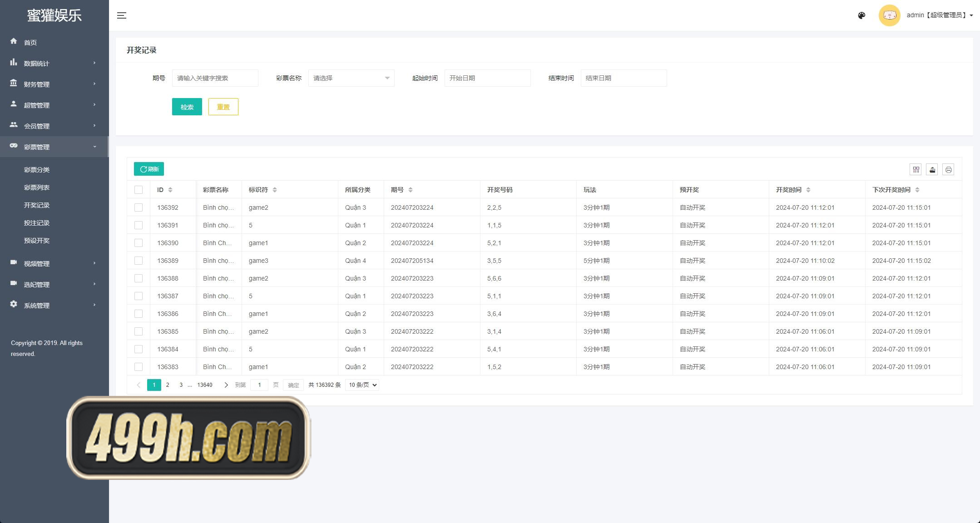Go to page 3
This screenshot has width=980, height=523.
coord(181,385)
